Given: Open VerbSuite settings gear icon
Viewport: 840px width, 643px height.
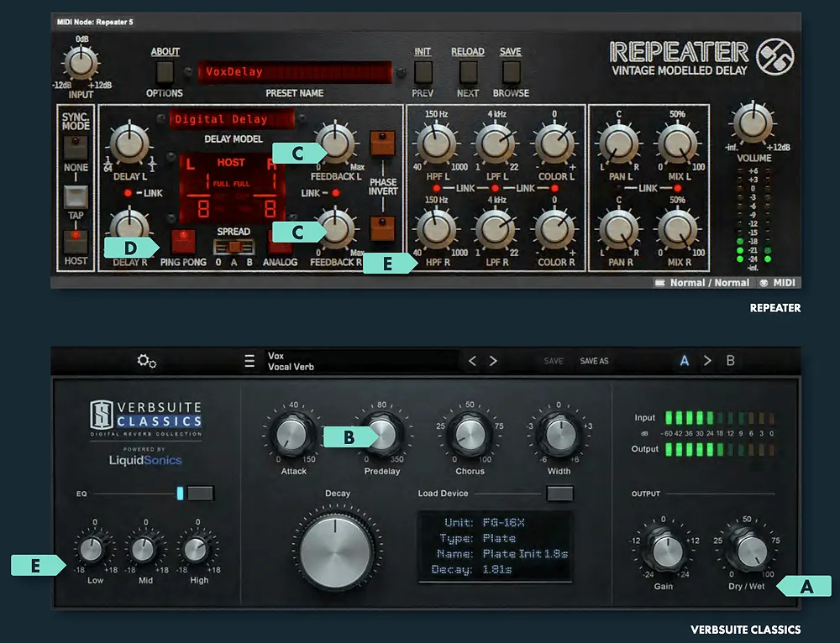Looking at the screenshot, I should pyautogui.click(x=146, y=361).
